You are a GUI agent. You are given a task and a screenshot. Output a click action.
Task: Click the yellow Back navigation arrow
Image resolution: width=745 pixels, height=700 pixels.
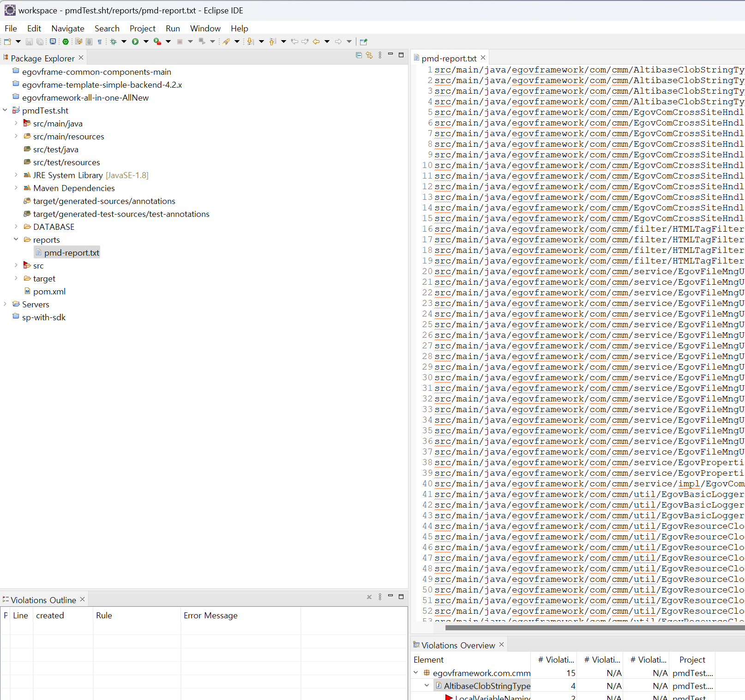(x=316, y=42)
